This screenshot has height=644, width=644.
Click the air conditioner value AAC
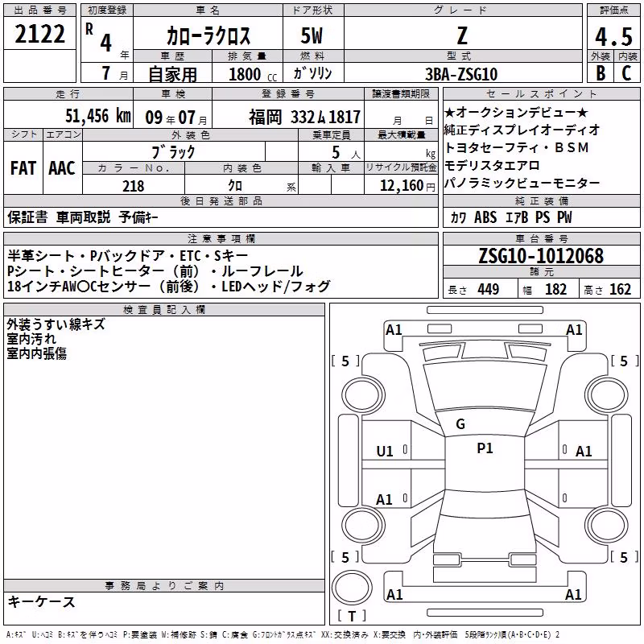[62, 168]
